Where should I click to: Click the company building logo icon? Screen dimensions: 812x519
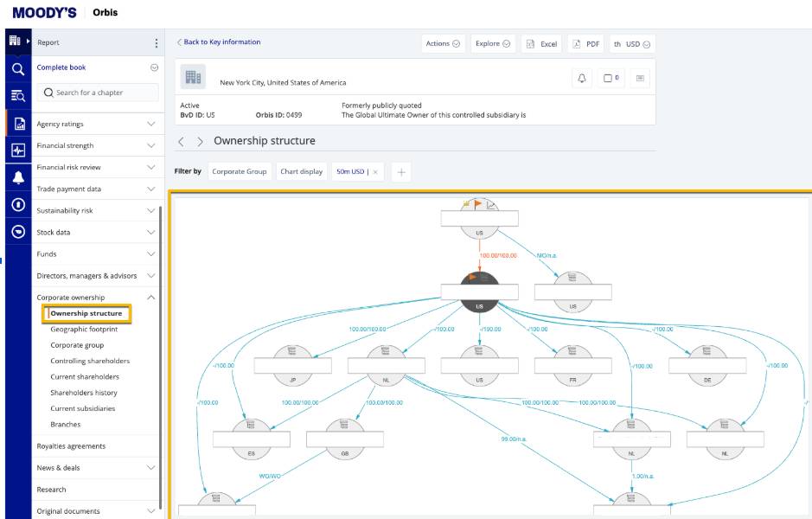pyautogui.click(x=193, y=77)
